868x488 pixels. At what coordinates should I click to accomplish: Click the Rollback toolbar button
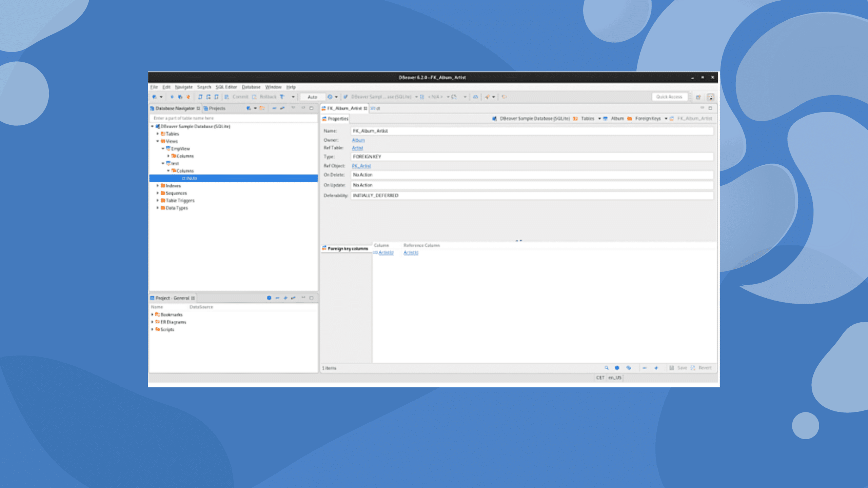click(264, 97)
